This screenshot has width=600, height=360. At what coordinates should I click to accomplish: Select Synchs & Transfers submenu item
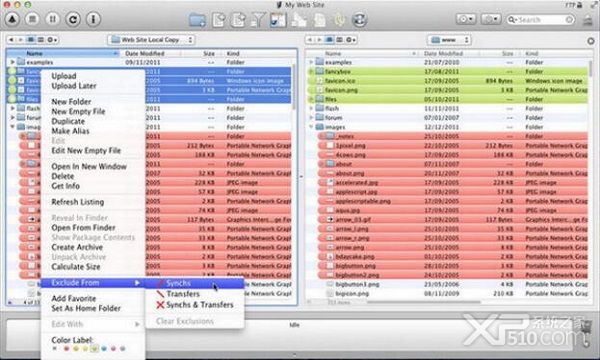pyautogui.click(x=195, y=305)
